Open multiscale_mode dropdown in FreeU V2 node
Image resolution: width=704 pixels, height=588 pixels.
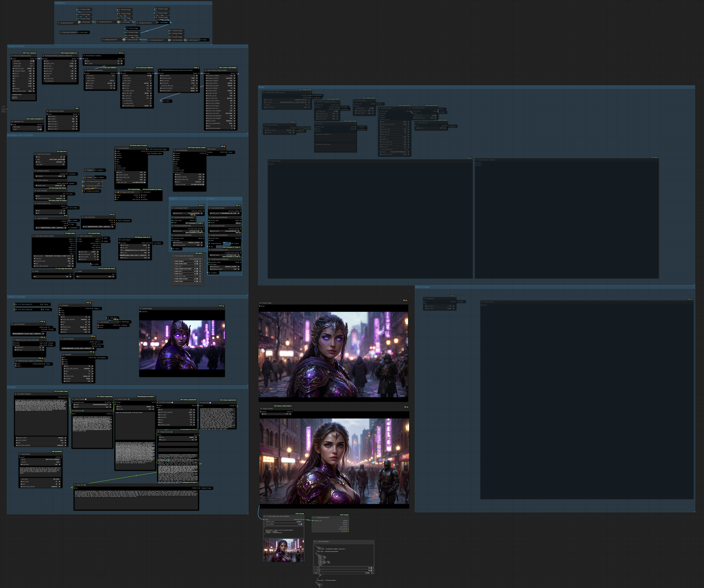point(23,68)
